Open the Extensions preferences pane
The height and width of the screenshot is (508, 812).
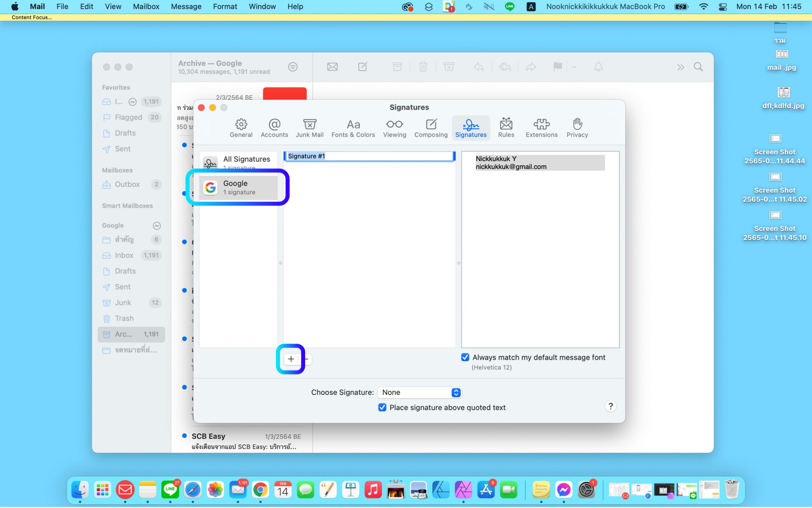pos(541,128)
